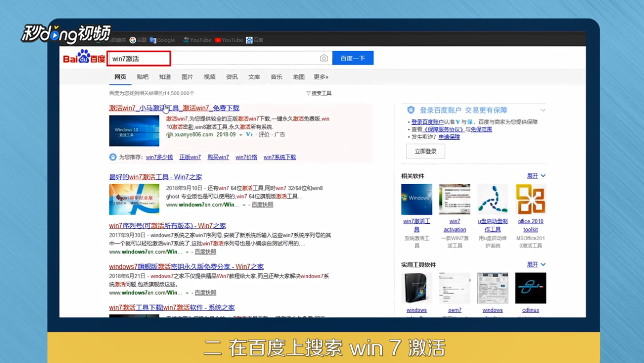
Task: Open win7激活工具下载 - 系统之家 link
Action: 171,308
